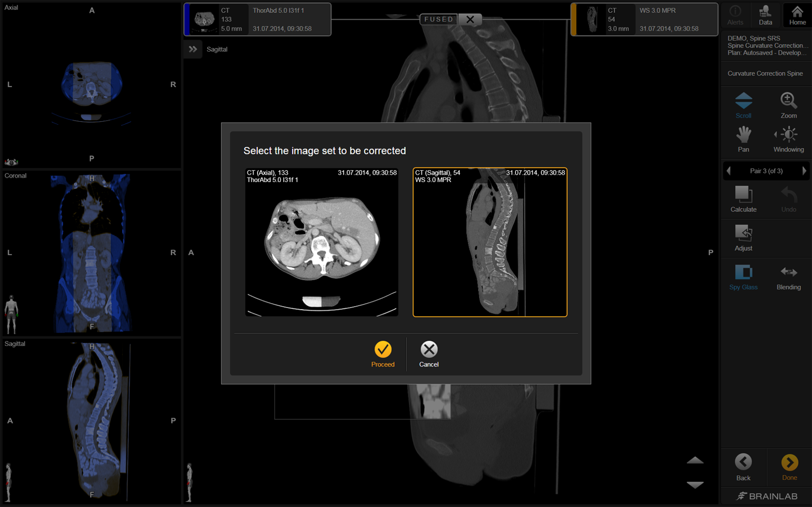Select the Scroll tool
The image size is (812, 507).
tap(743, 105)
